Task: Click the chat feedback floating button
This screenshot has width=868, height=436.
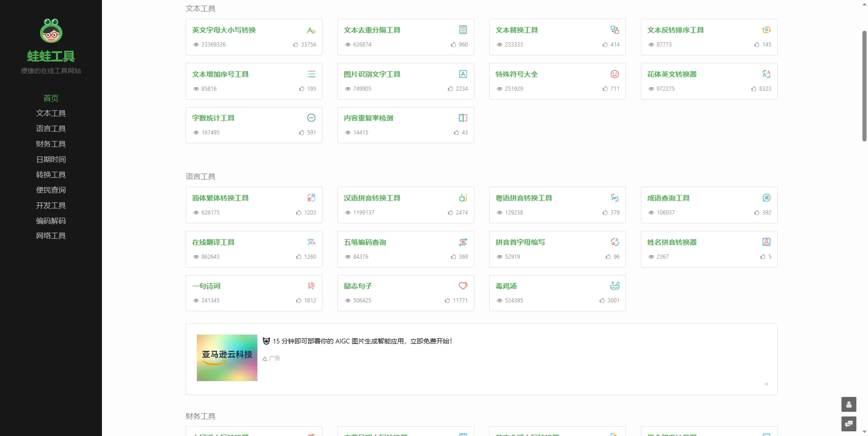Action: click(x=849, y=424)
